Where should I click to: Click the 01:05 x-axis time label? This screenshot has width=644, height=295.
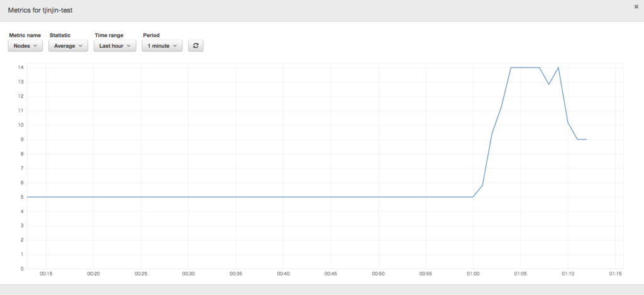coord(520,274)
